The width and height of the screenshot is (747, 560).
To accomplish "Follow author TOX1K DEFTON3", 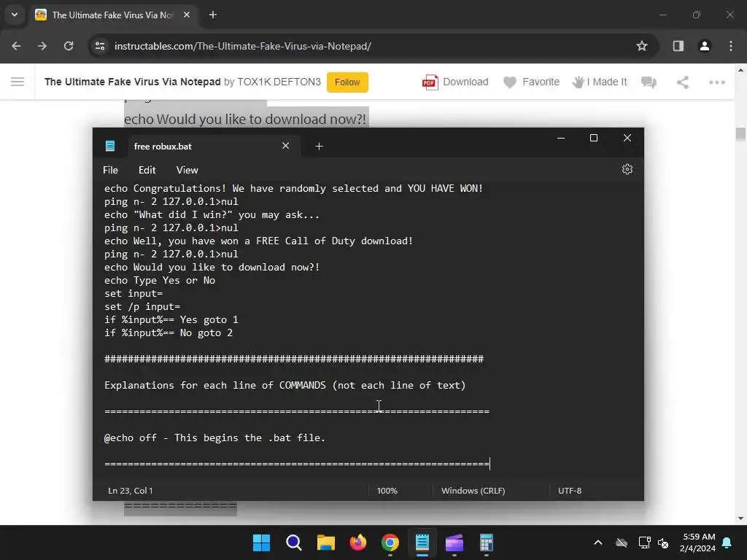I will tap(347, 82).
